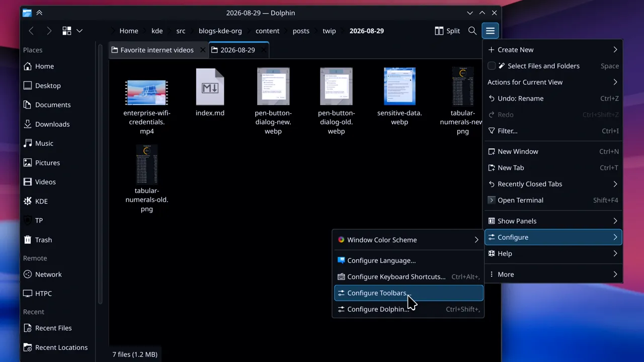Go back with the left arrow
Image resolution: width=644 pixels, height=362 pixels.
pyautogui.click(x=31, y=31)
